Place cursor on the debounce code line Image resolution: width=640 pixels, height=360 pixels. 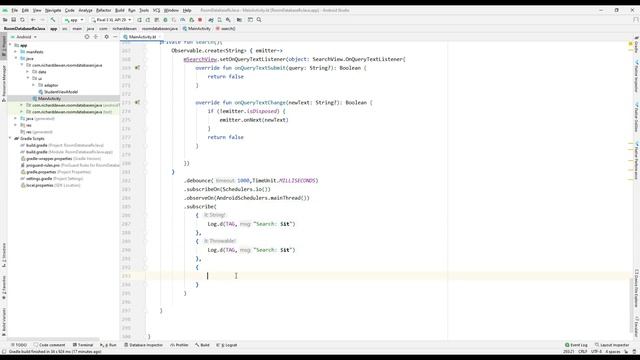tap(251, 180)
